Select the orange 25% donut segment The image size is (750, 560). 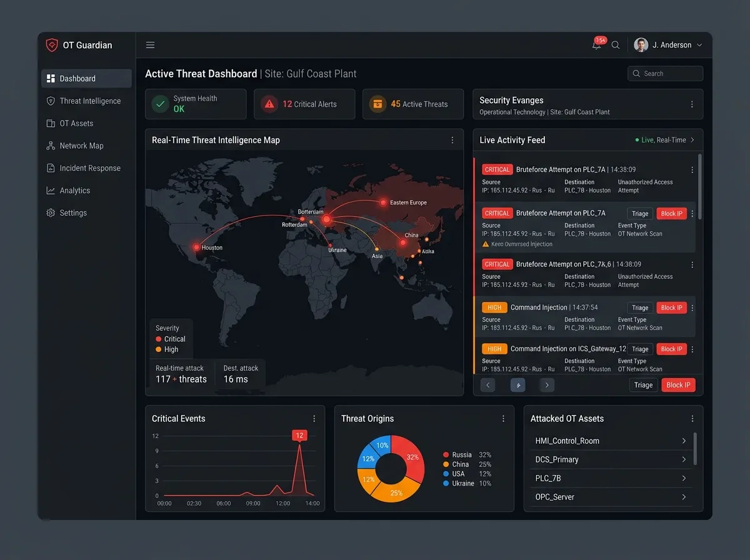pyautogui.click(x=395, y=491)
